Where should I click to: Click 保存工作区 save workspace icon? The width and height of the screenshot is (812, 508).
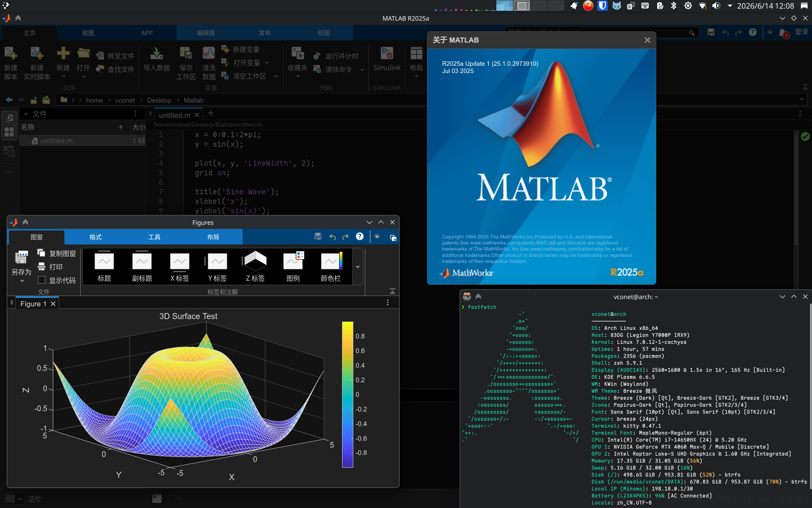tap(186, 53)
